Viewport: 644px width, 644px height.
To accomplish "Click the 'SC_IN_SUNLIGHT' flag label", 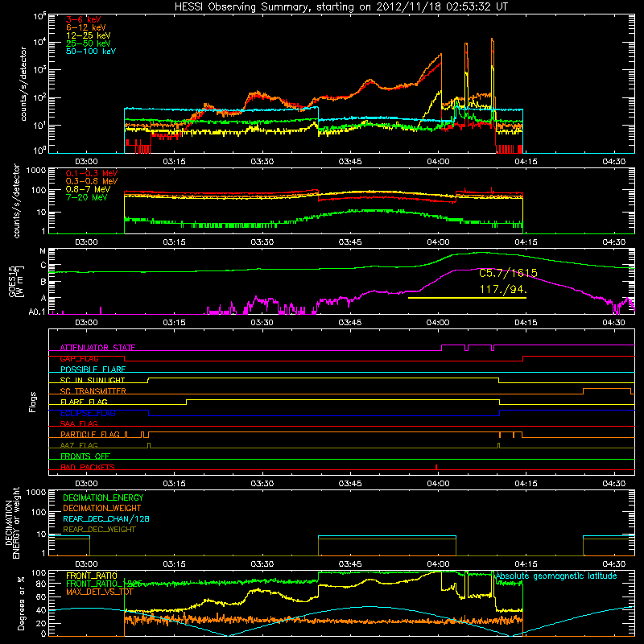I will (x=93, y=380).
